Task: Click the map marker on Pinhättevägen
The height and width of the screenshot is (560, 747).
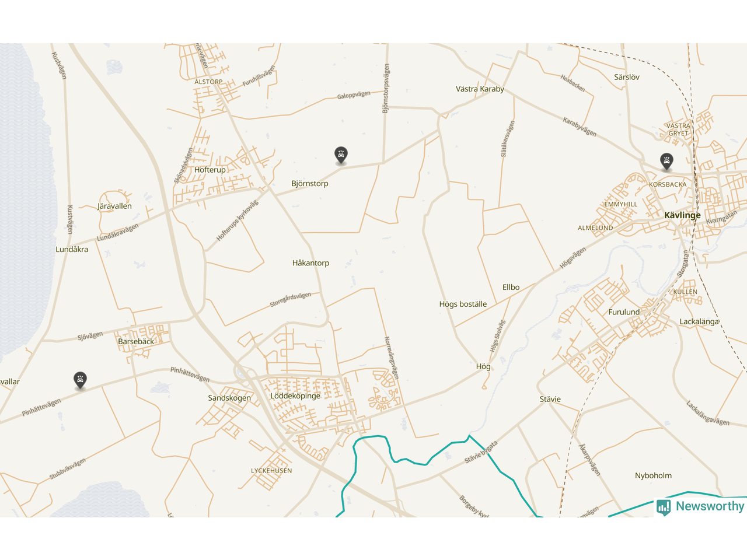Action: coord(80,380)
